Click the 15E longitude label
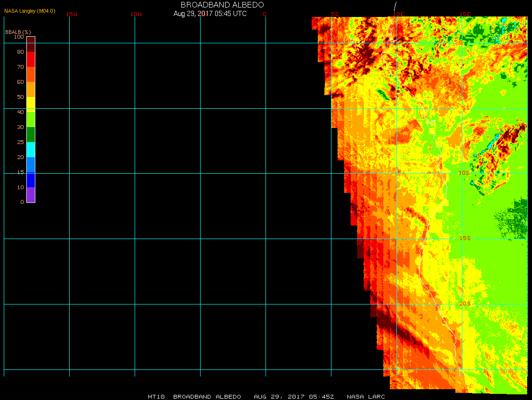Screen dimensions: 532x400 click(465, 14)
